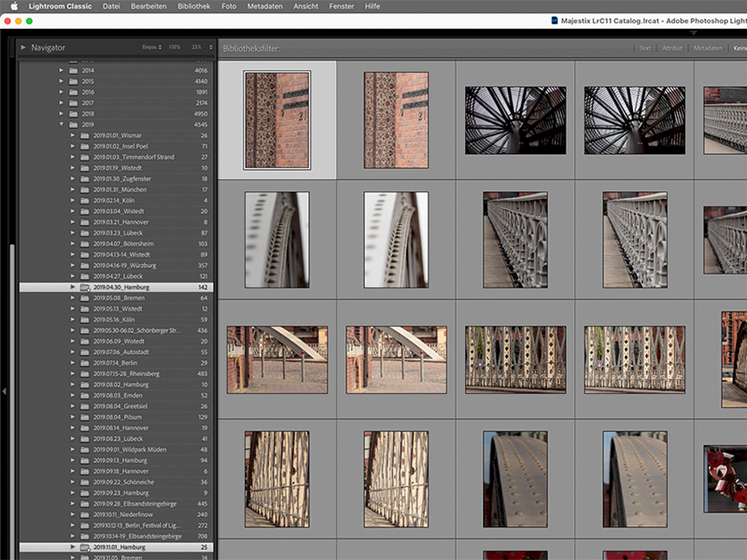747x560 pixels.
Task: Click the 2019.04.13-14_Wistedt folder icon
Action: (85, 255)
